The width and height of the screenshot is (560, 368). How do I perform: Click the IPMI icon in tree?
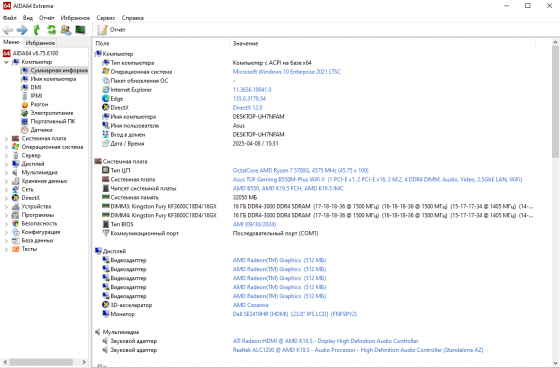tap(24, 96)
